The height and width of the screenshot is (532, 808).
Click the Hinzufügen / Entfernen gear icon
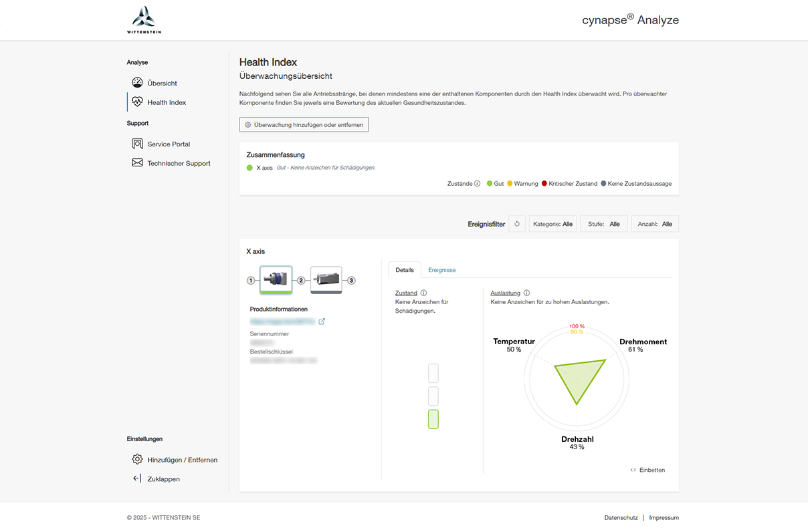coord(137,459)
